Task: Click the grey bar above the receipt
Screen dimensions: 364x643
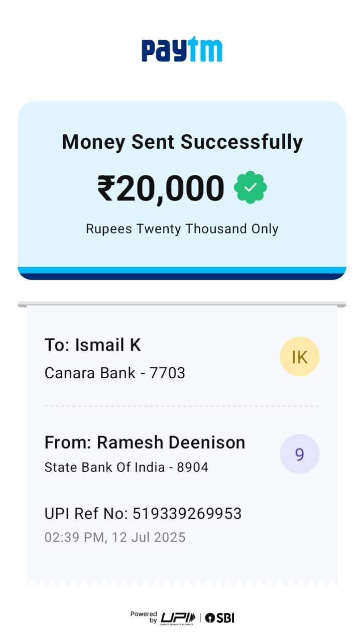Action: pos(182,304)
